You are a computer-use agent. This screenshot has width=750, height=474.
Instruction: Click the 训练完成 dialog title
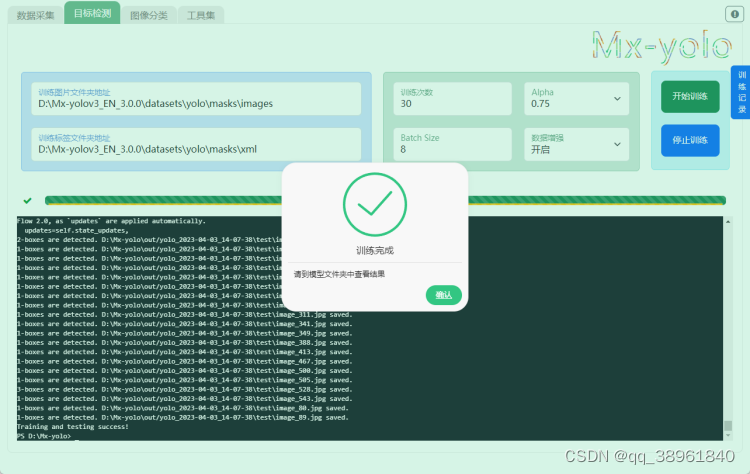(375, 250)
